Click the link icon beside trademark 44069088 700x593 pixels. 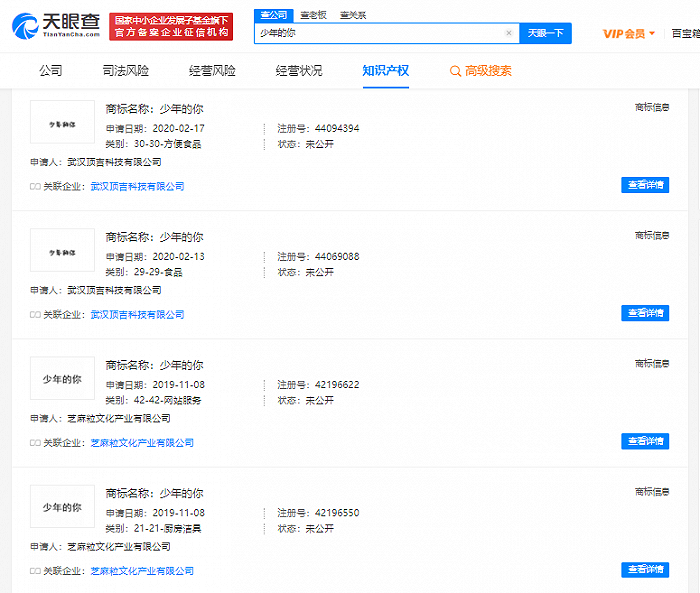tap(35, 315)
